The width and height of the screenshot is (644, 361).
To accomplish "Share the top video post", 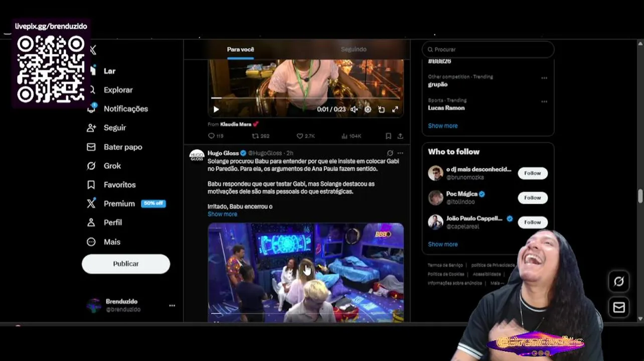I will pos(400,136).
